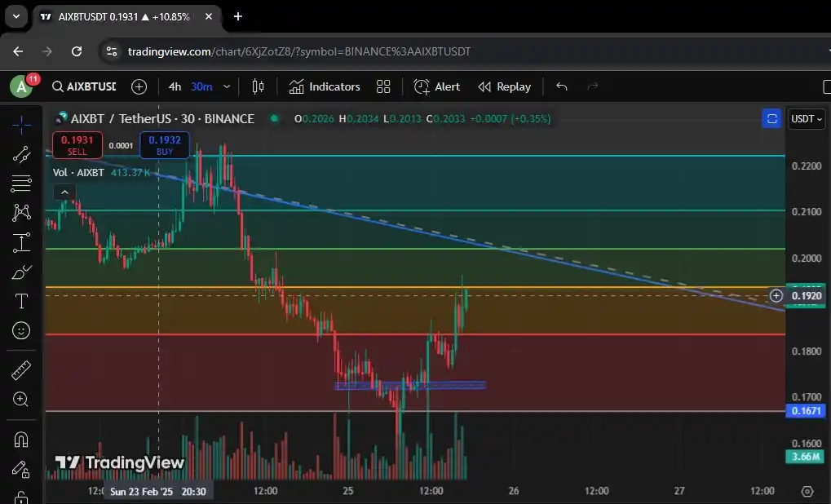Toggle magnet mode for drawings
The image size is (831, 504).
[x=21, y=440]
